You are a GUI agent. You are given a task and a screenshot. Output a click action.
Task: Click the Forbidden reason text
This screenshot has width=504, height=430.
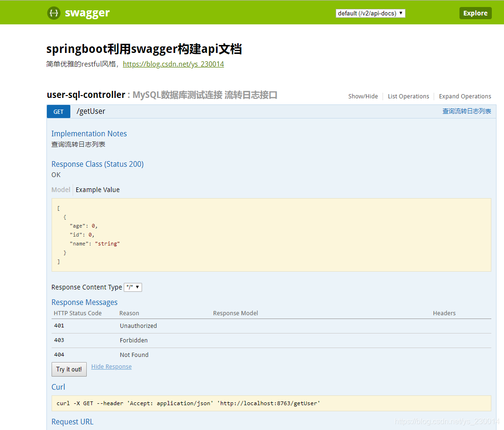(134, 340)
